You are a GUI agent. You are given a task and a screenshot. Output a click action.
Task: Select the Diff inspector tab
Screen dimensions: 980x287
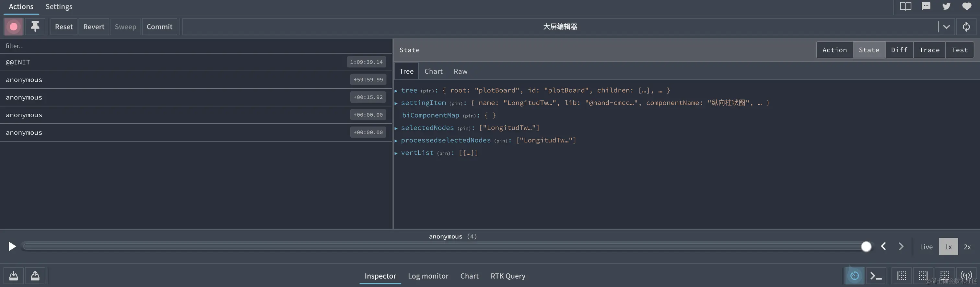point(899,50)
